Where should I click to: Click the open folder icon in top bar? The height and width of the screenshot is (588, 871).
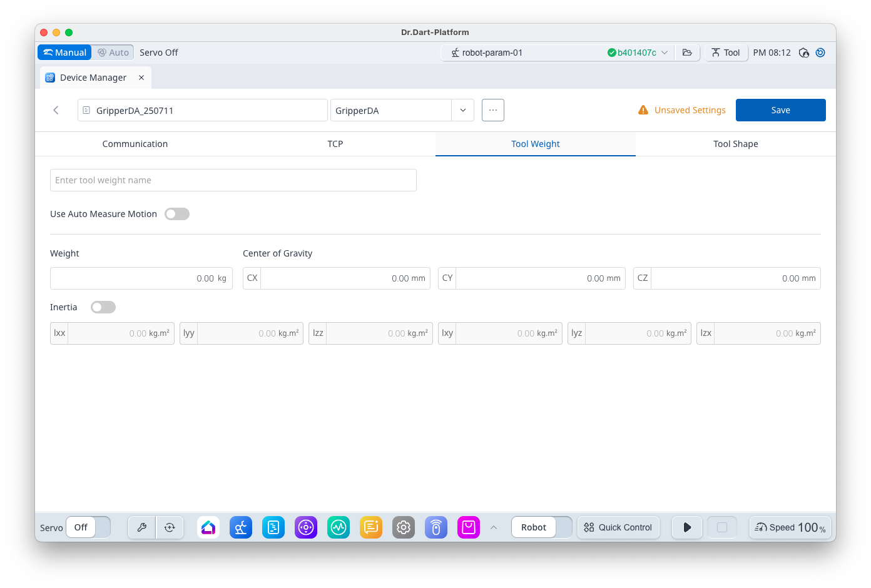click(687, 53)
